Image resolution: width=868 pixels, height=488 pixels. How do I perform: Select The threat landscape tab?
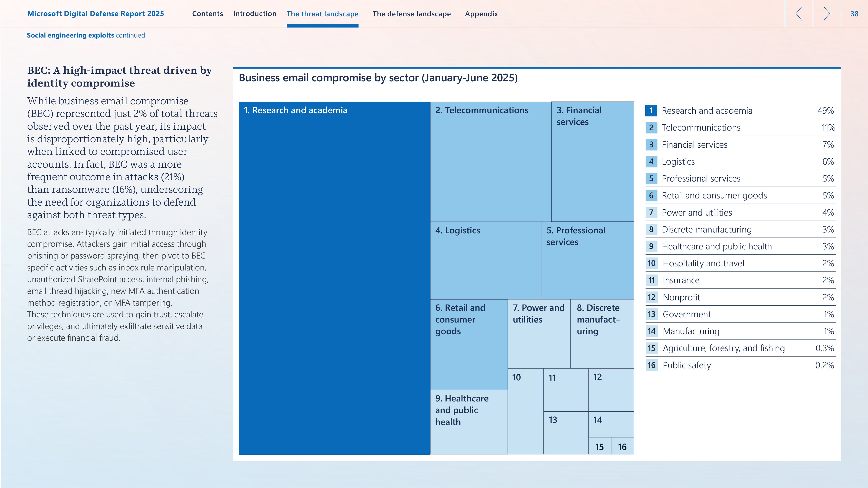coord(322,14)
